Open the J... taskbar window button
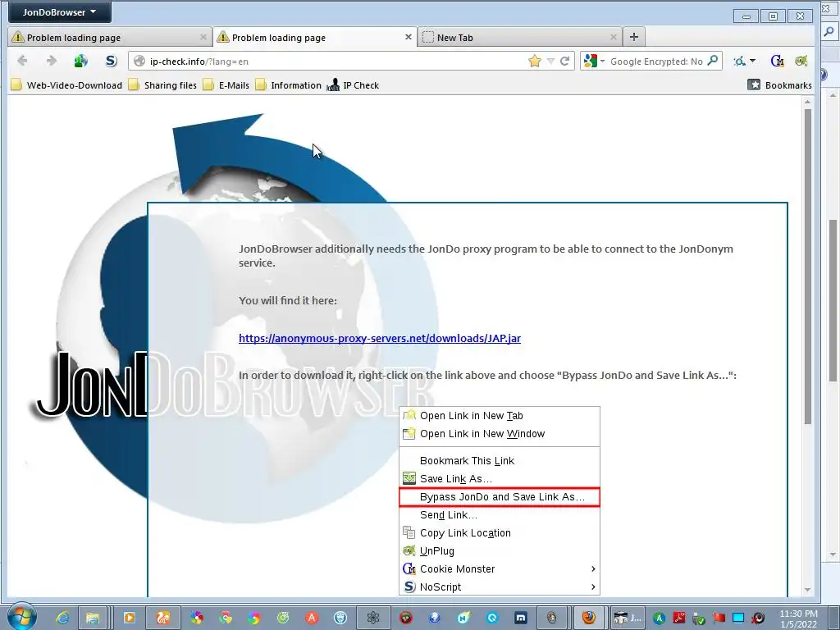This screenshot has height=630, width=840. coord(628,618)
